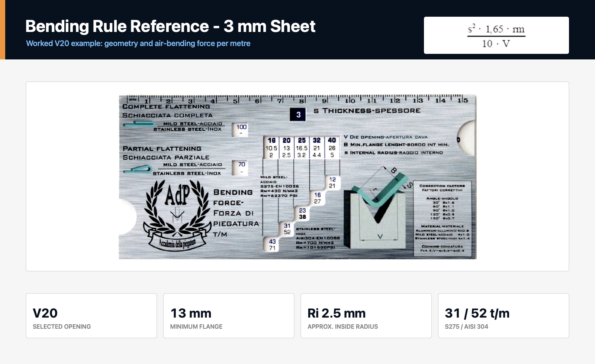Click "V DIE OPENING-APERTURA CAVA" legend line

pos(386,137)
